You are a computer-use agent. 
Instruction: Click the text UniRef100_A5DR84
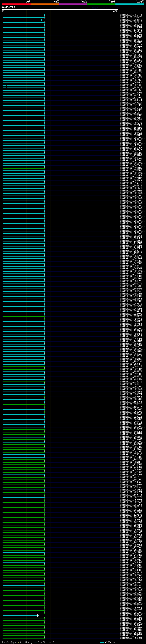131,638
